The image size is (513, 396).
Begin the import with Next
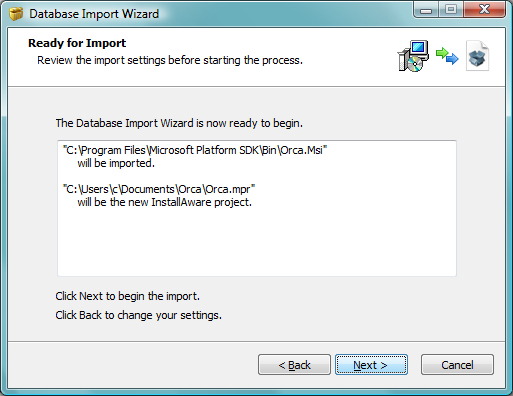pyautogui.click(x=371, y=365)
